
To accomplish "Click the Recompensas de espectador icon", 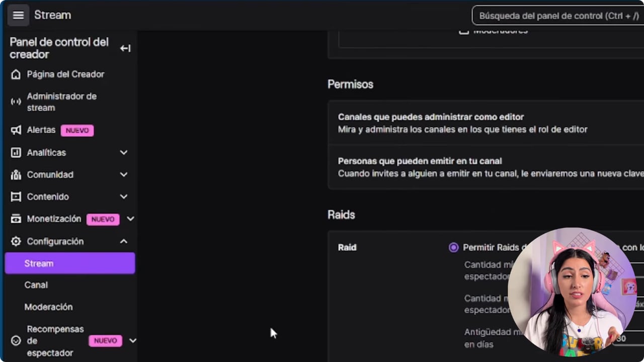I will [16, 341].
